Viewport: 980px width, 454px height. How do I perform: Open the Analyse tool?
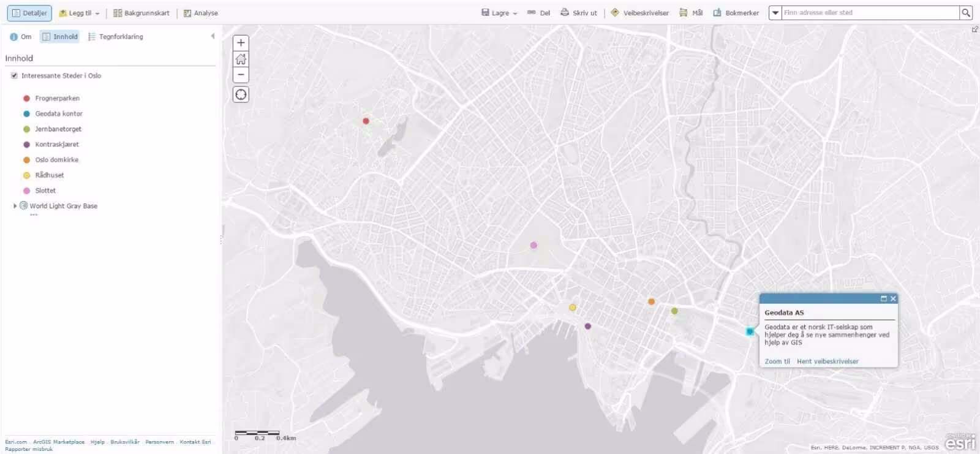(x=201, y=13)
